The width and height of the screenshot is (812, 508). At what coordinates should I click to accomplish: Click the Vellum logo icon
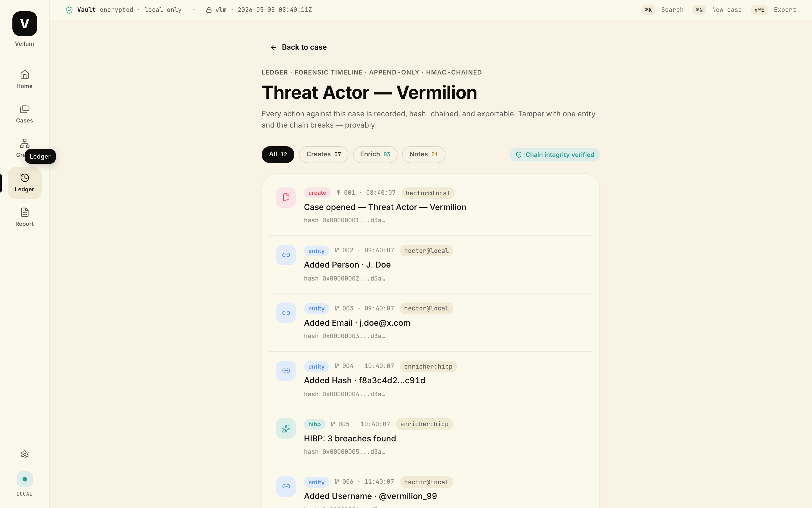[25, 23]
